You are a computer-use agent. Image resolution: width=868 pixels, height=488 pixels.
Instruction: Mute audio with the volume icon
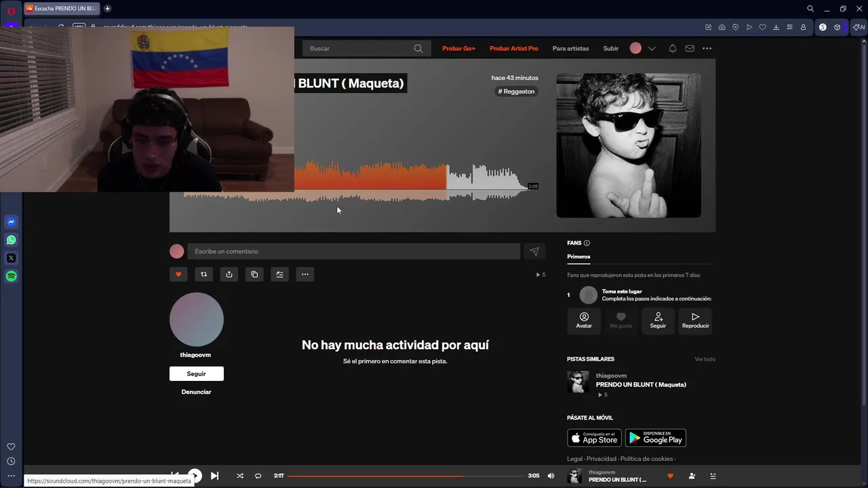[x=551, y=476]
